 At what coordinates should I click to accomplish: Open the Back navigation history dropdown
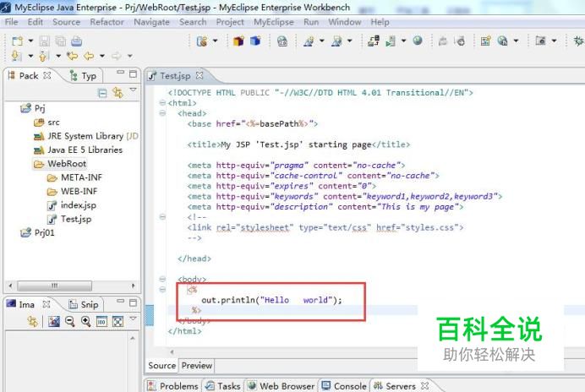click(101, 56)
